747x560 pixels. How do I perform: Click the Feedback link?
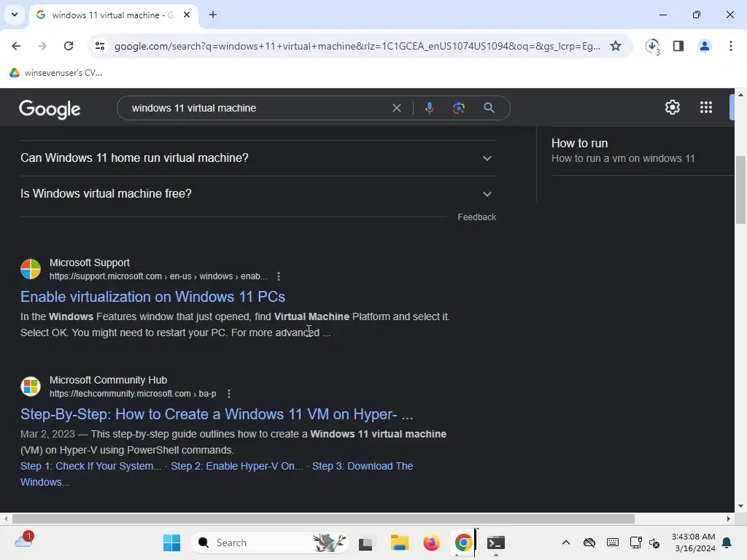pyautogui.click(x=477, y=217)
